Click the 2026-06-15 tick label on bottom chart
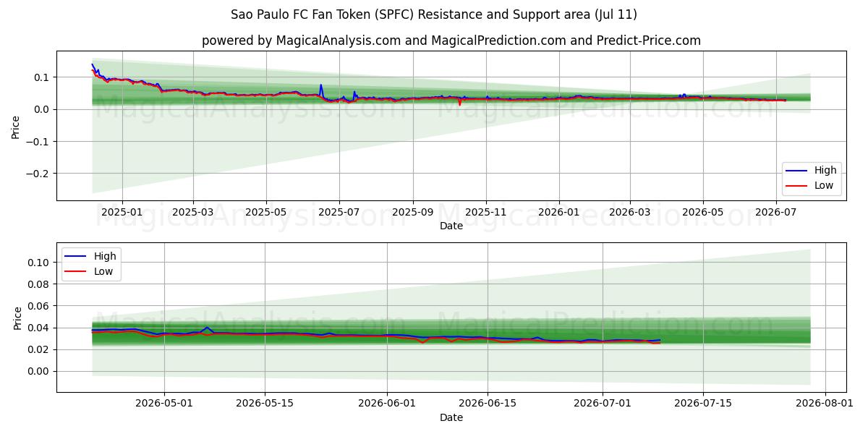 click(487, 404)
